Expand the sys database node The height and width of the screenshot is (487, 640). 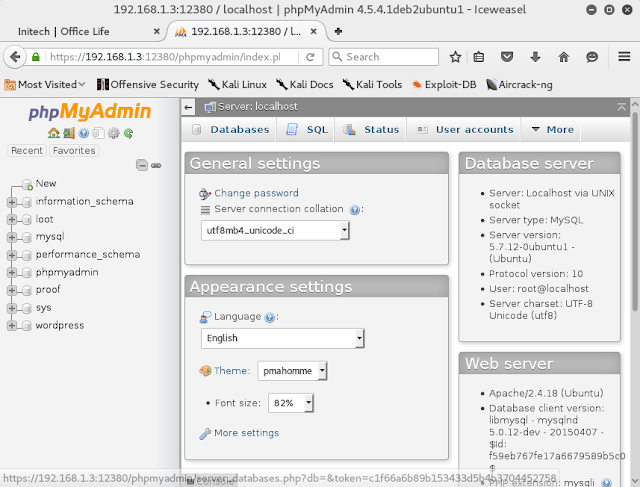(12, 308)
